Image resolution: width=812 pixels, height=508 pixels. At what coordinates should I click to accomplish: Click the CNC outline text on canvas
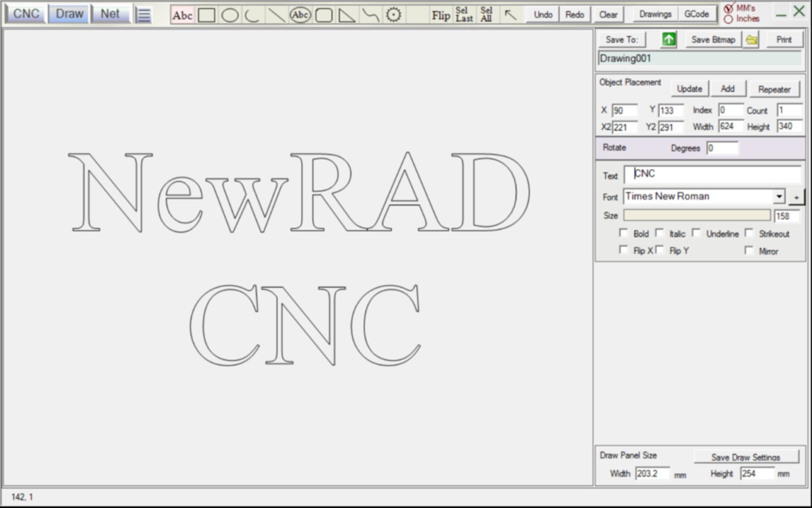click(306, 325)
